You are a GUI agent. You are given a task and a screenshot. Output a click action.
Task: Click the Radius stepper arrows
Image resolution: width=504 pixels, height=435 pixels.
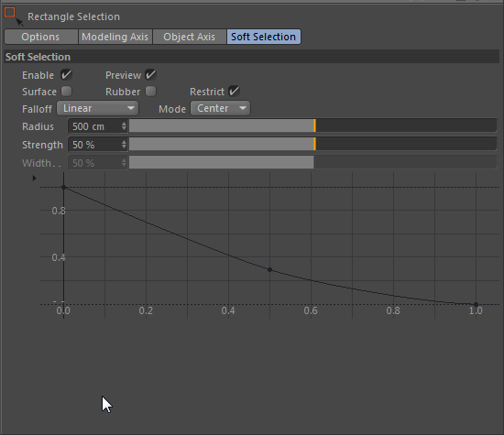click(124, 126)
